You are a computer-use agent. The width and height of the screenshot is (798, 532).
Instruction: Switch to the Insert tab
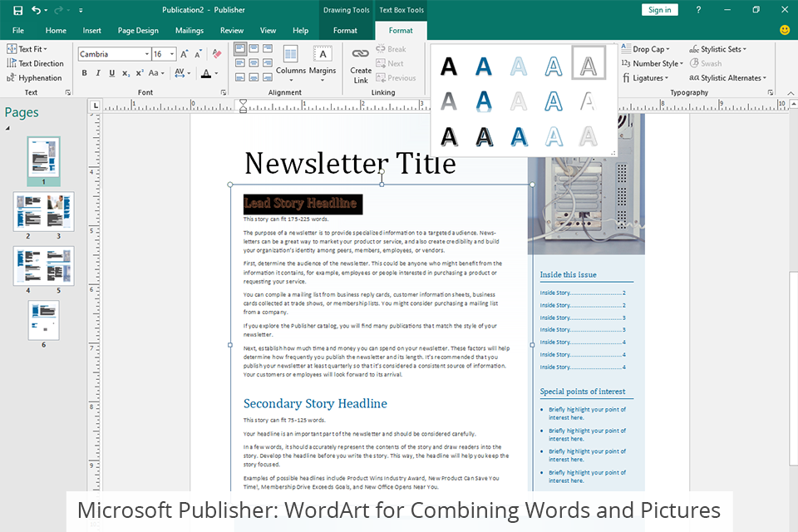click(x=91, y=30)
